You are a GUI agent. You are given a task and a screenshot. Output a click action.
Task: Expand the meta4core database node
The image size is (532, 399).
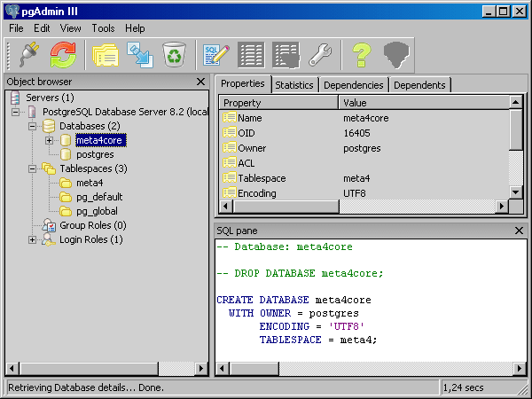tap(49, 140)
